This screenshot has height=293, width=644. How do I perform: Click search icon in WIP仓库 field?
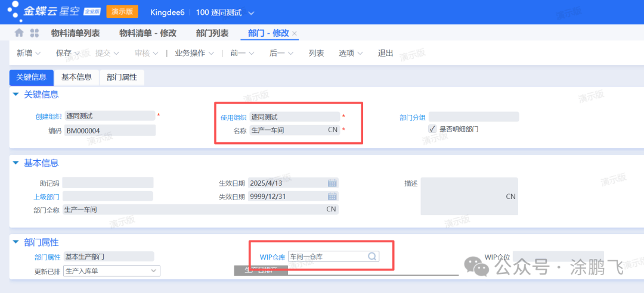[371, 257]
